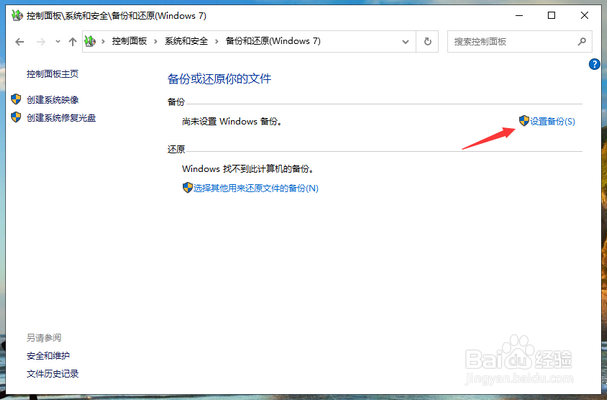Image resolution: width=607 pixels, height=400 pixels.
Task: Click the text Windows 找不到此计算机的备份。
Action: tap(248, 169)
